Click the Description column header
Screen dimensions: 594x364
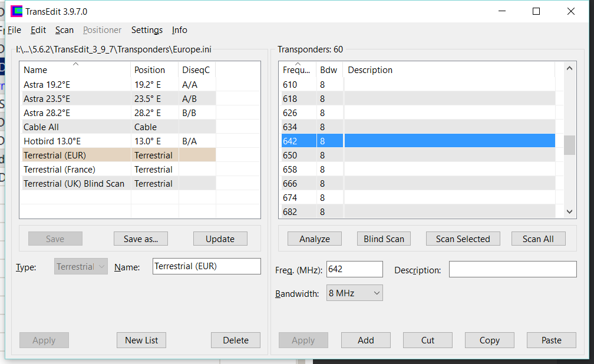pyautogui.click(x=449, y=70)
